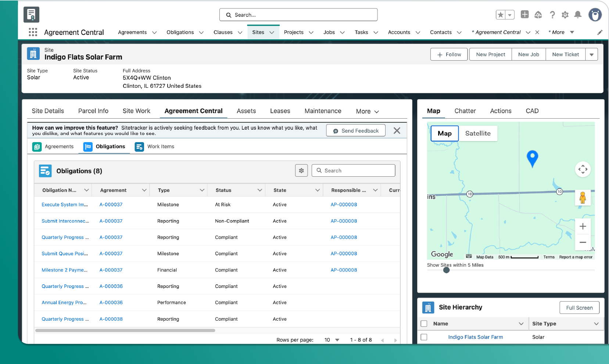Go to next page of obligations
Screen dimensions: 609x364
click(x=395, y=340)
